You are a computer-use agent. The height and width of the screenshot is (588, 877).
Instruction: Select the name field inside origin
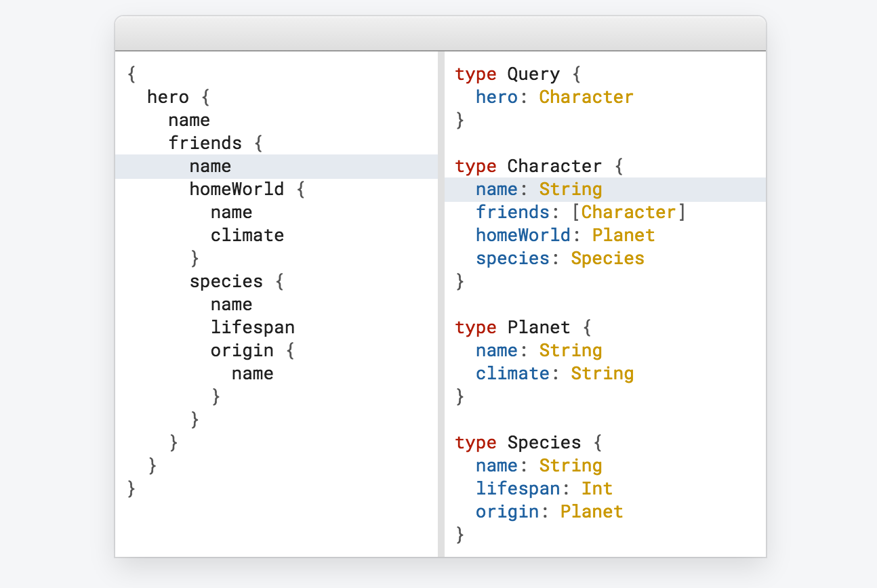point(252,373)
